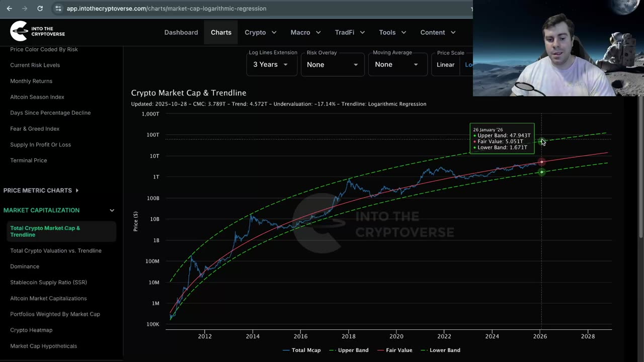The image size is (644, 362).
Task: Open Market Cap Hypotheticals chart
Action: (x=43, y=346)
